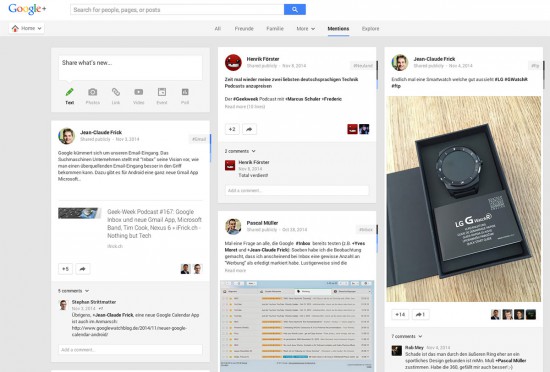Toggle the +5 button on Gmail post

[65, 269]
